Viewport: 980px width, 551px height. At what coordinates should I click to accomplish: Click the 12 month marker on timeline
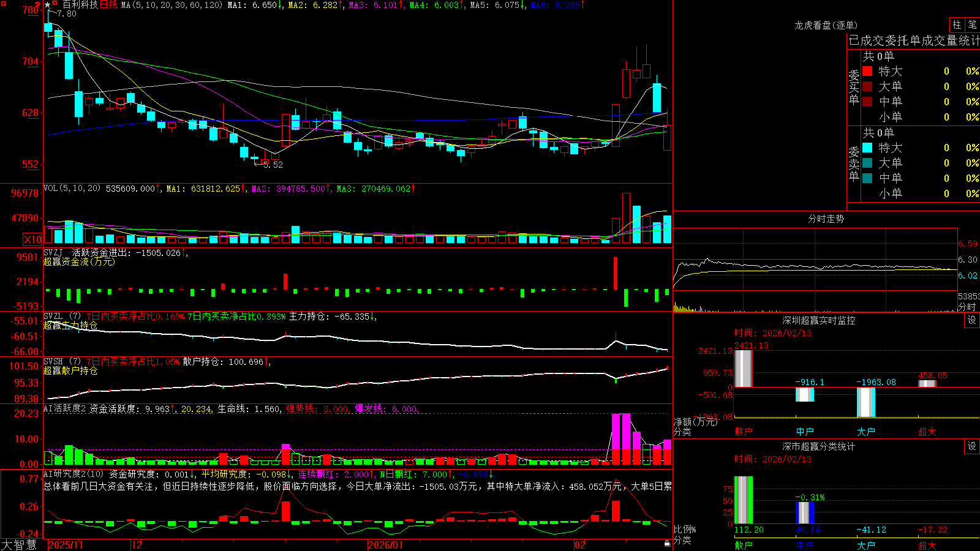pyautogui.click(x=137, y=545)
